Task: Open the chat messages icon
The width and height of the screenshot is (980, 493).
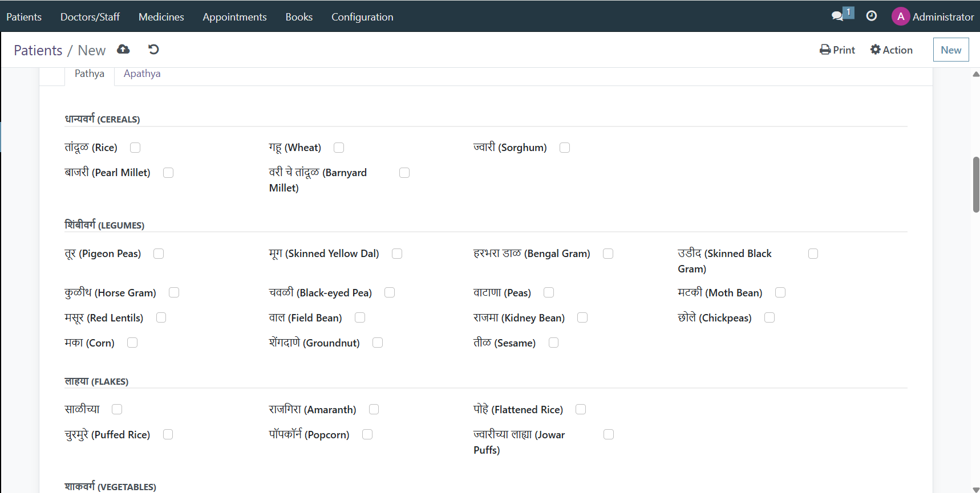Action: pyautogui.click(x=837, y=16)
